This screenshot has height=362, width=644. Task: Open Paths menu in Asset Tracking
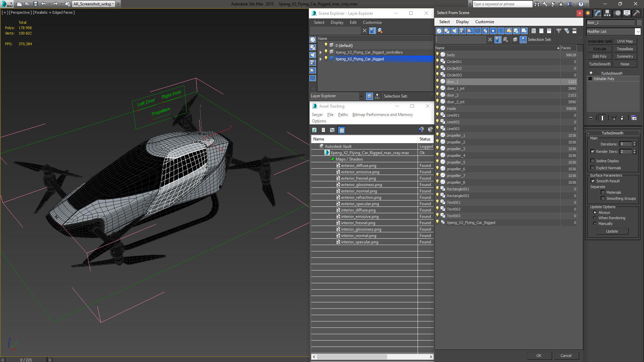[x=343, y=115]
